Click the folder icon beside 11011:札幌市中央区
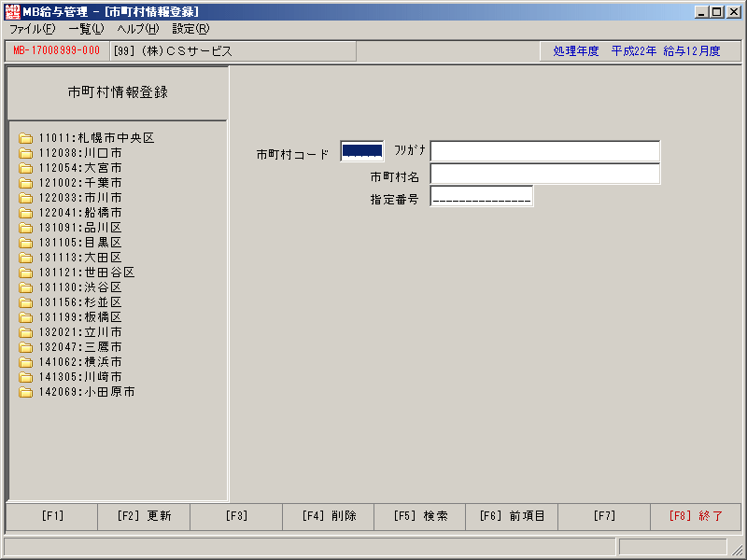The width and height of the screenshot is (747, 560). coord(26,138)
